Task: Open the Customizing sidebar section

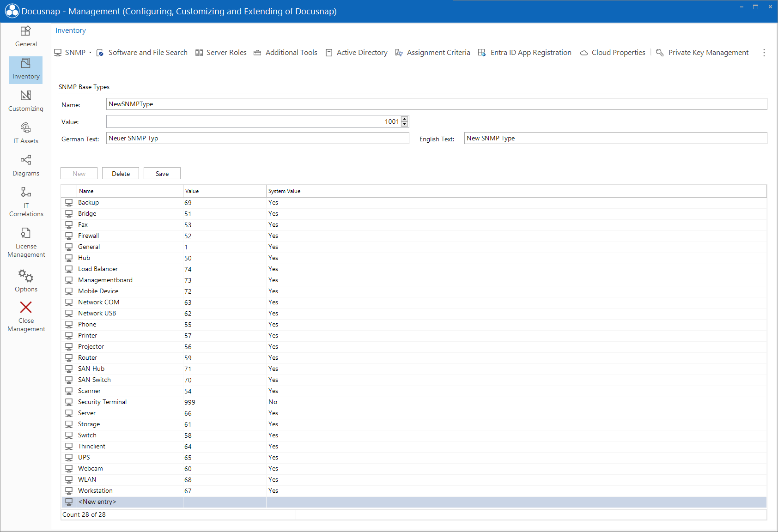Action: click(x=26, y=102)
